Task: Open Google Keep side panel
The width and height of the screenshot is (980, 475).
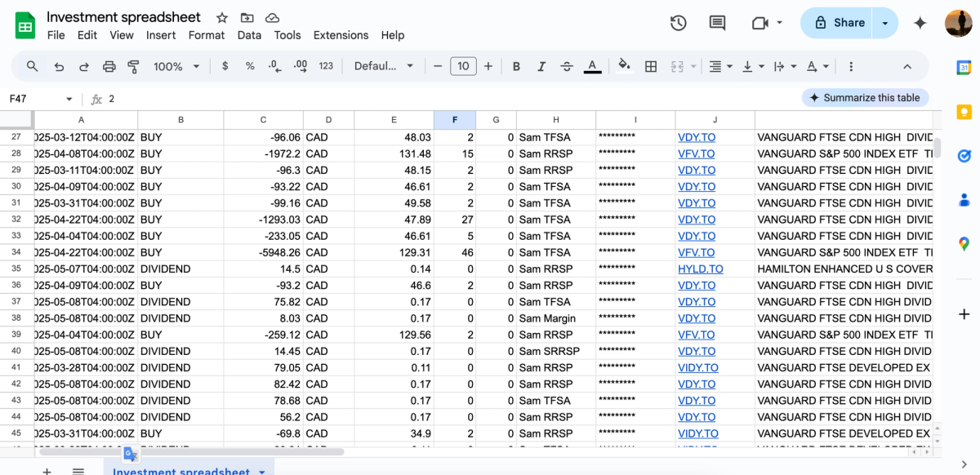Action: [964, 112]
